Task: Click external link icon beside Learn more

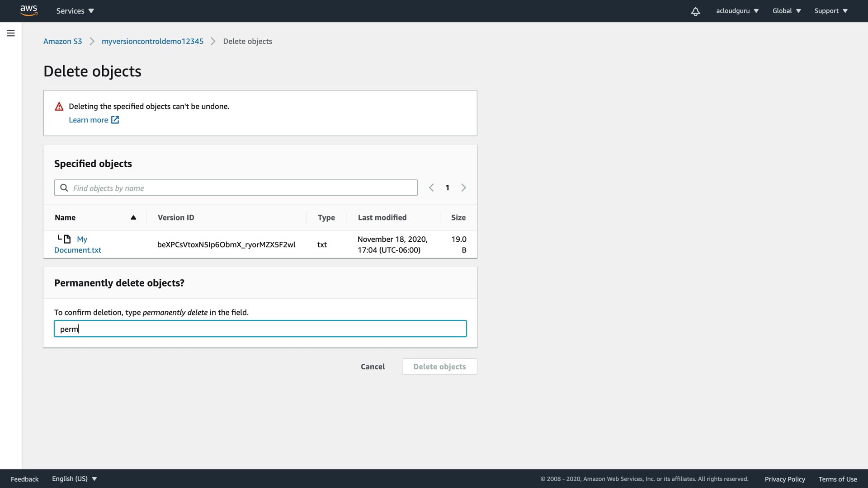Action: tap(115, 120)
